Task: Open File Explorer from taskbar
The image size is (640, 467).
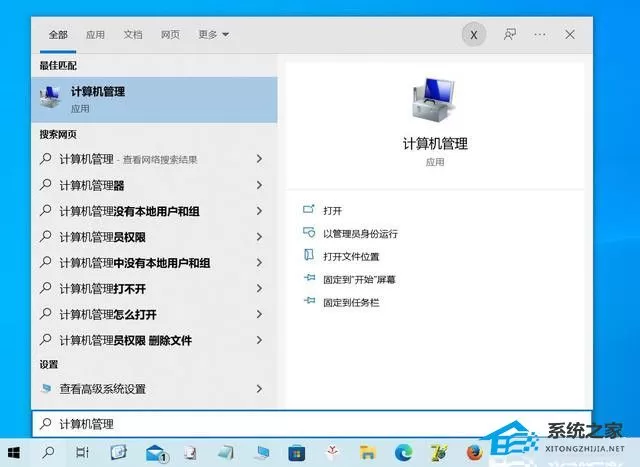Action: pos(367,452)
